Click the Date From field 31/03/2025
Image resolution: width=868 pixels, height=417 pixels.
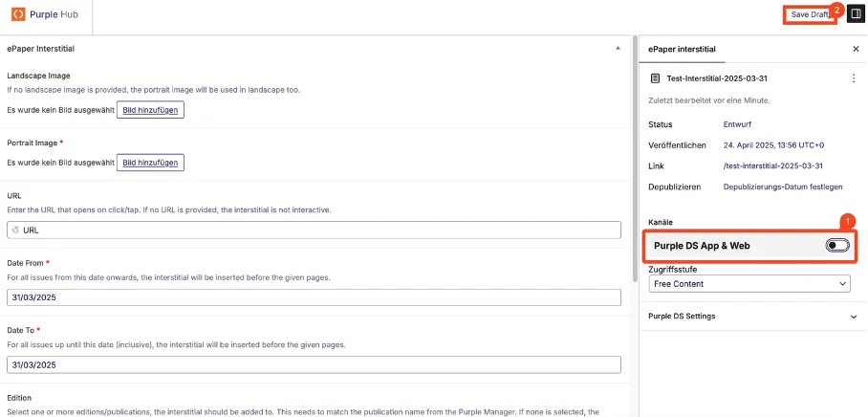[x=314, y=297]
